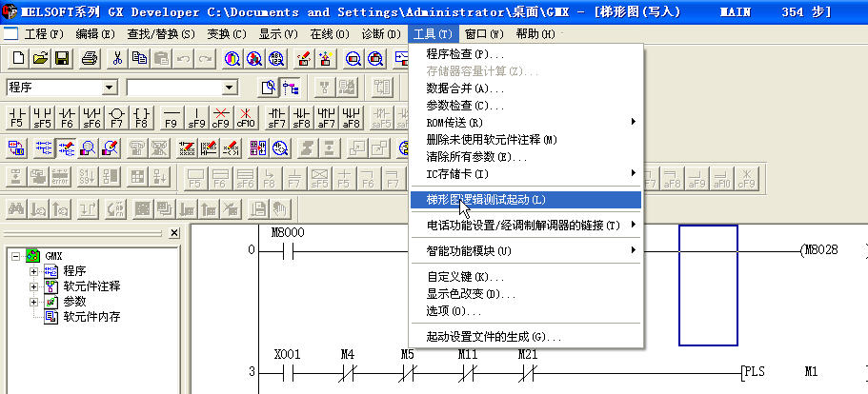Select 软元件内存 in project tree
The width and height of the screenshot is (868, 394).
coord(91,317)
